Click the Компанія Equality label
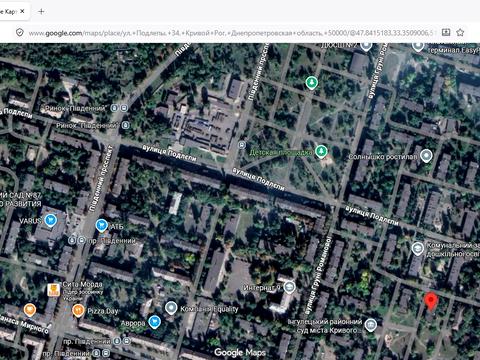This screenshot has height=360, width=480. (x=209, y=309)
